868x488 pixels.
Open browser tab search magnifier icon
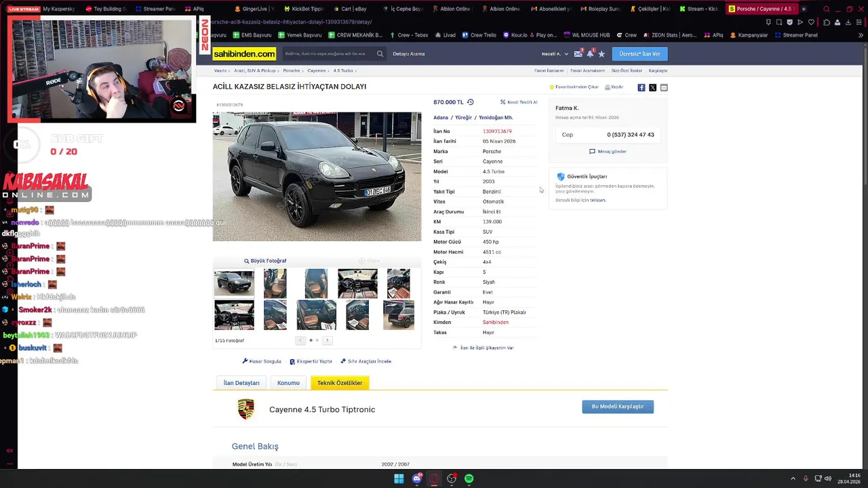[826, 9]
